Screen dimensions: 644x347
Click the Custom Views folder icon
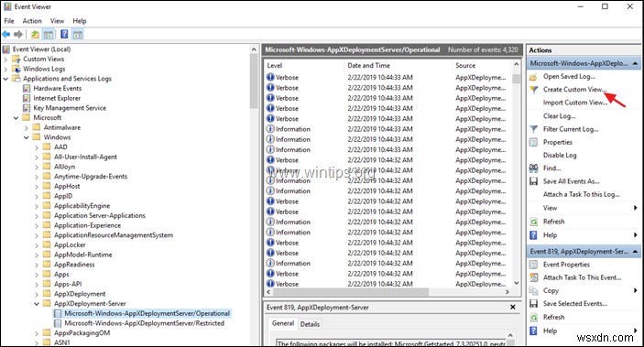pyautogui.click(x=16, y=59)
